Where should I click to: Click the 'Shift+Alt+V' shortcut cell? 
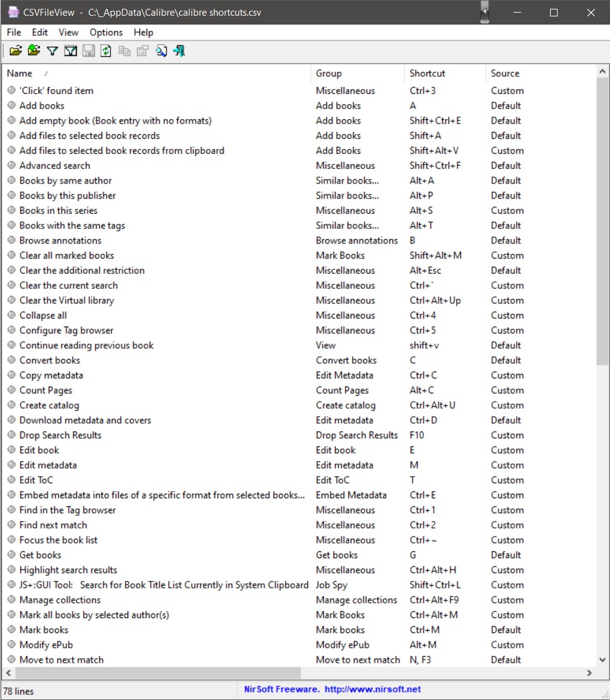[x=434, y=151]
